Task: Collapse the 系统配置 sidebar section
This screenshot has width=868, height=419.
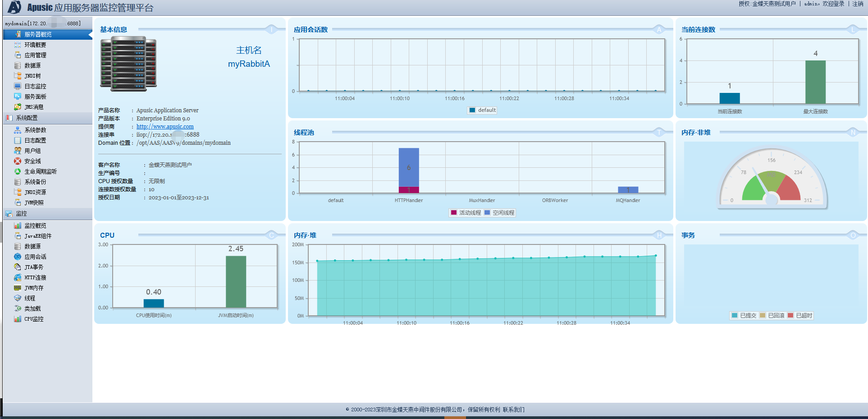Action: pyautogui.click(x=27, y=118)
